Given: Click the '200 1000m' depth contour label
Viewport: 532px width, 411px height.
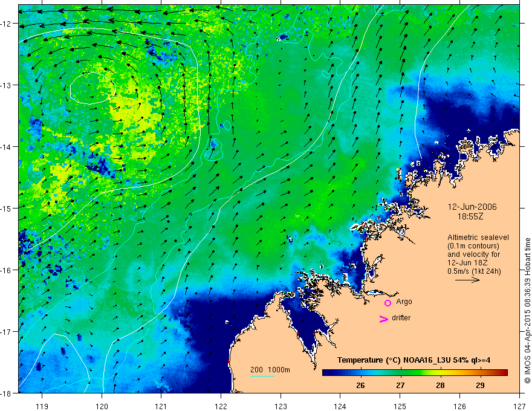Looking at the screenshot, I should pyautogui.click(x=270, y=370).
